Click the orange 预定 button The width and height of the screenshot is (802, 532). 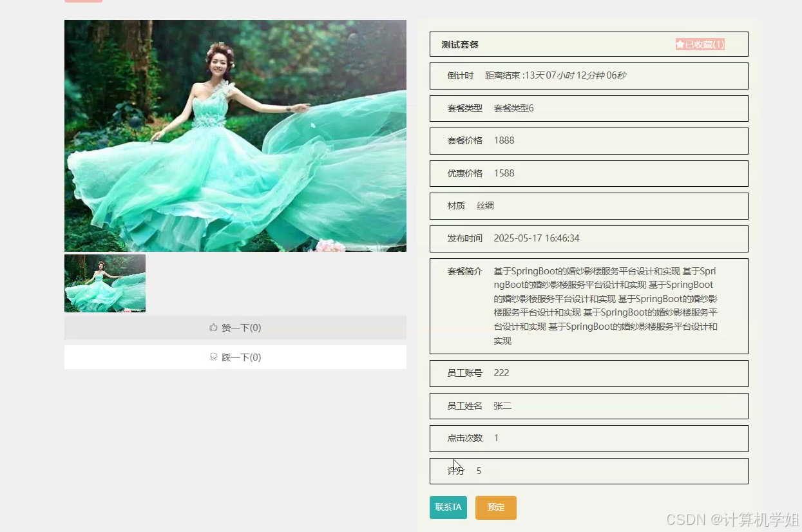(x=496, y=508)
